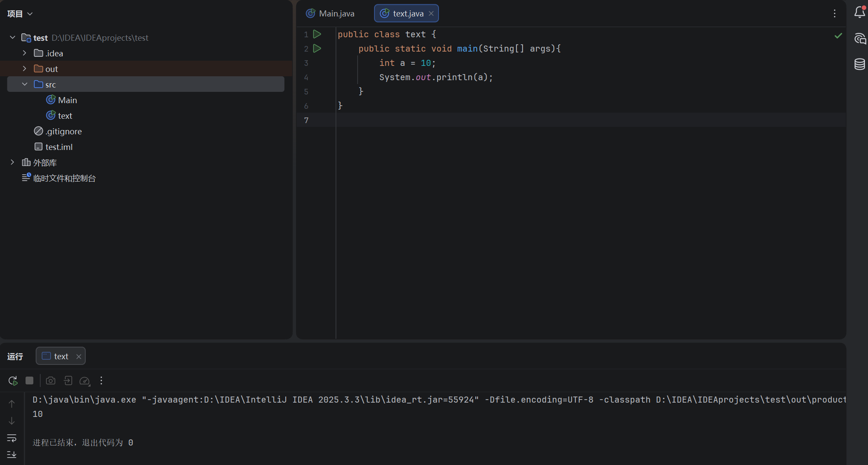Click the 'public class text {' line
This screenshot has height=465, width=868.
(387, 34)
